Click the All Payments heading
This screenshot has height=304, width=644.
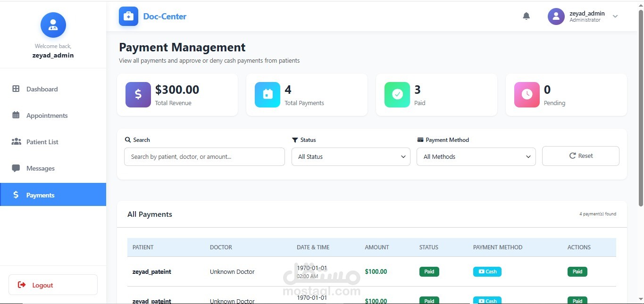150,214
